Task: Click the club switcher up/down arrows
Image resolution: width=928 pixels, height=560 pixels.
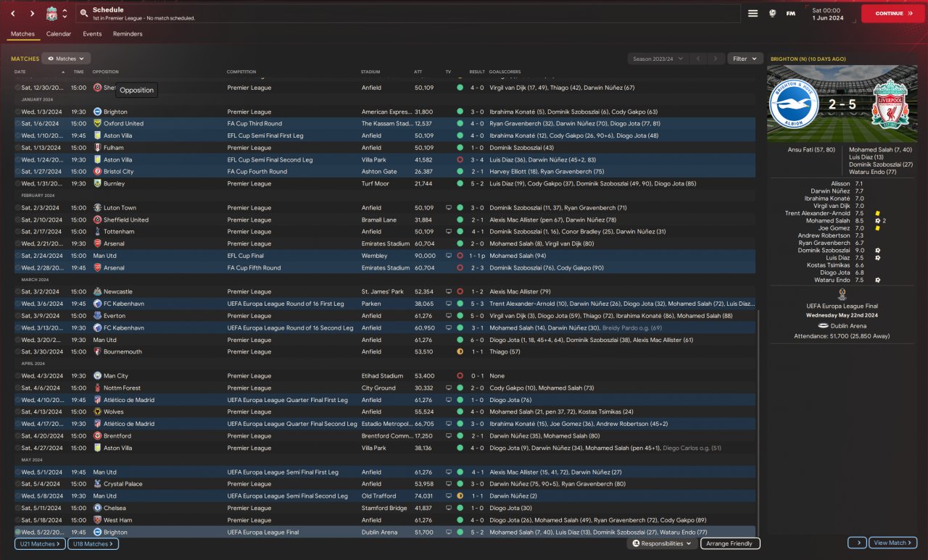Action: 65,13
